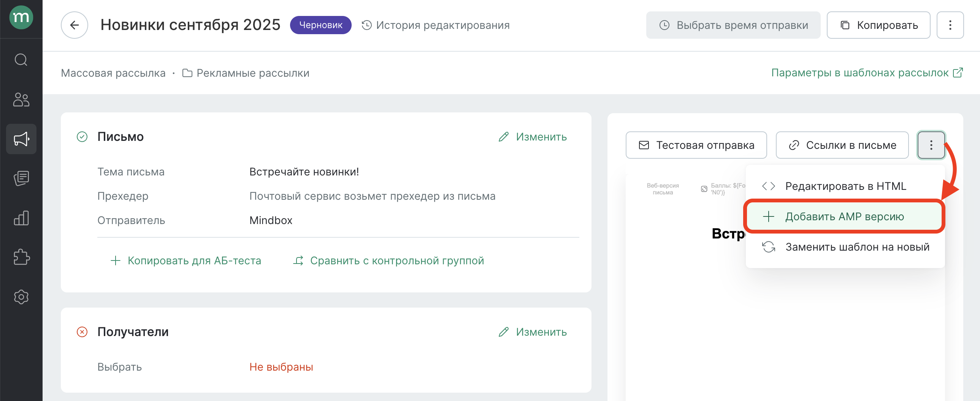Select the campaigns megaphone icon
Screen dimensions: 980x401
[21, 139]
